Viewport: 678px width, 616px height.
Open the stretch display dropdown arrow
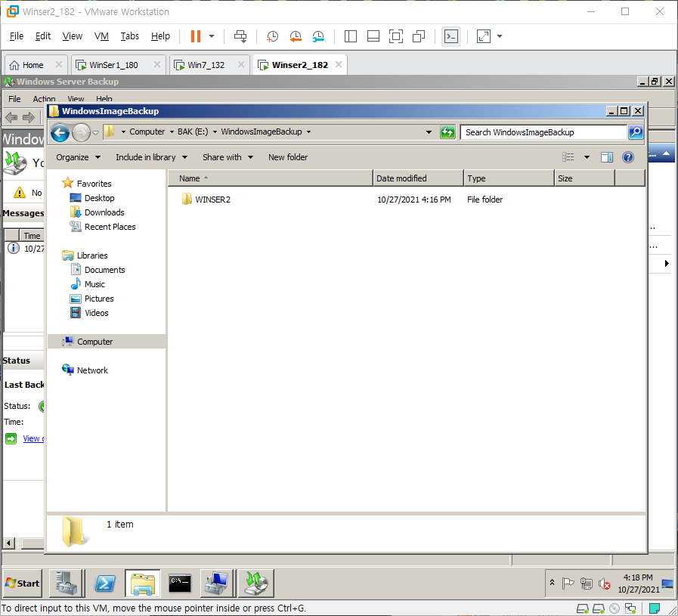point(500,36)
